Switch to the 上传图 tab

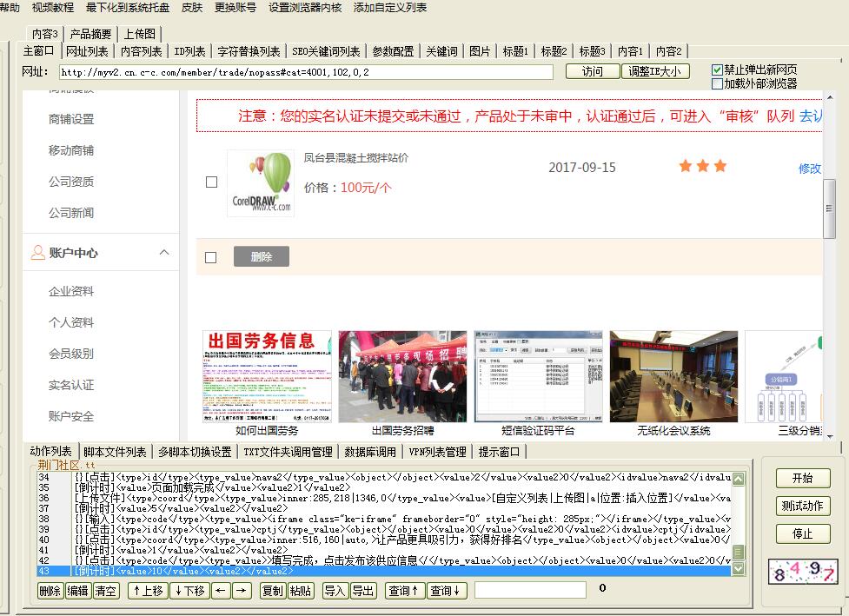[139, 34]
